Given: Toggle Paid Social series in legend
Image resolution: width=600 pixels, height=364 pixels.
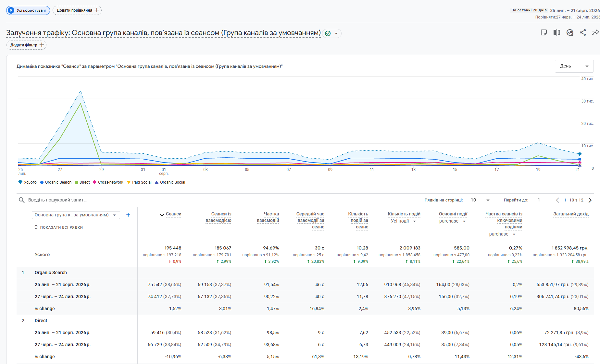Looking at the screenshot, I should [139, 182].
